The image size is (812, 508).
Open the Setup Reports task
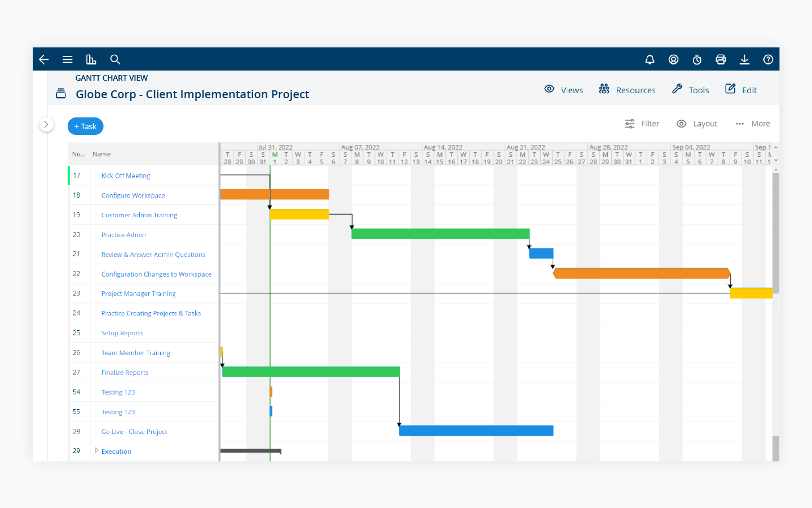(x=122, y=333)
